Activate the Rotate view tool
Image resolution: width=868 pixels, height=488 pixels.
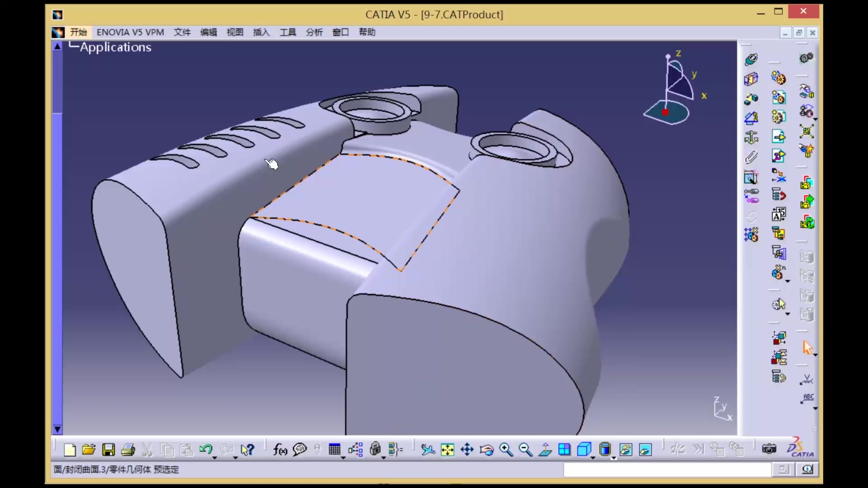(x=486, y=450)
